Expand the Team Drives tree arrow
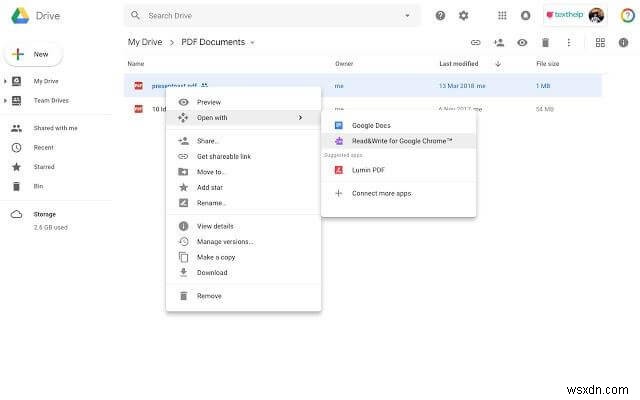Image resolution: width=640 pixels, height=400 pixels. (x=5, y=100)
